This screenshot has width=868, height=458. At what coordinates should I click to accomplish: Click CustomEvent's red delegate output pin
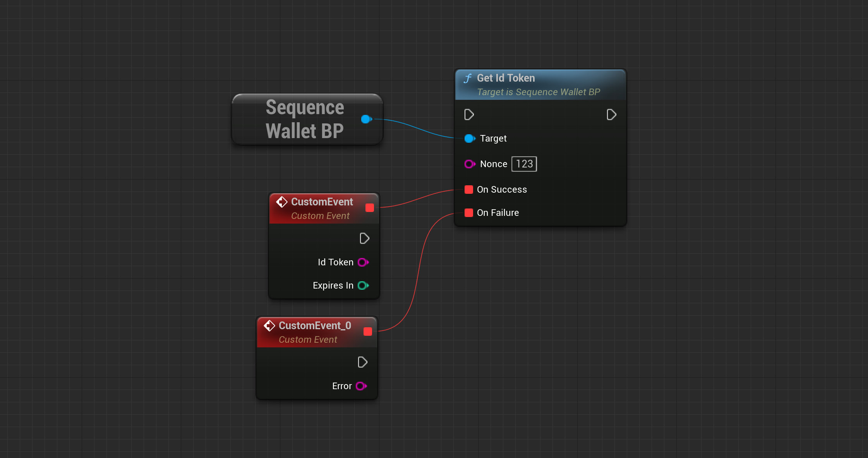[x=370, y=208]
